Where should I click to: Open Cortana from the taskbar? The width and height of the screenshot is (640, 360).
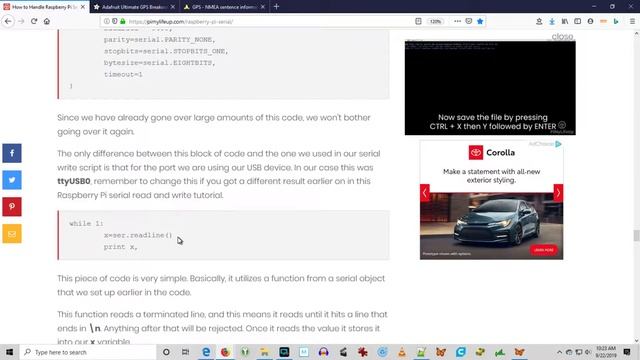[x=166, y=352]
